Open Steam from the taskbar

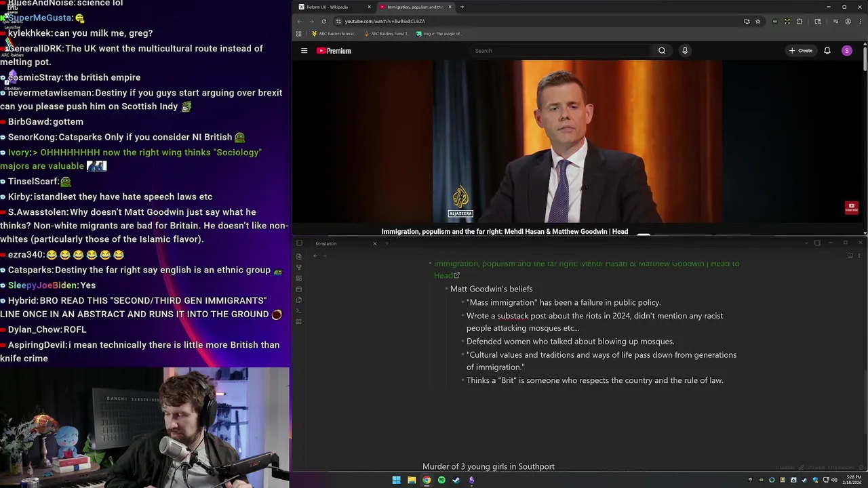pos(456,480)
